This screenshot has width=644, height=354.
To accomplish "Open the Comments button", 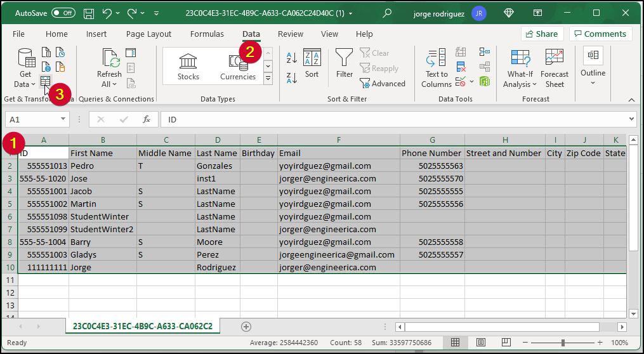I will tap(600, 34).
